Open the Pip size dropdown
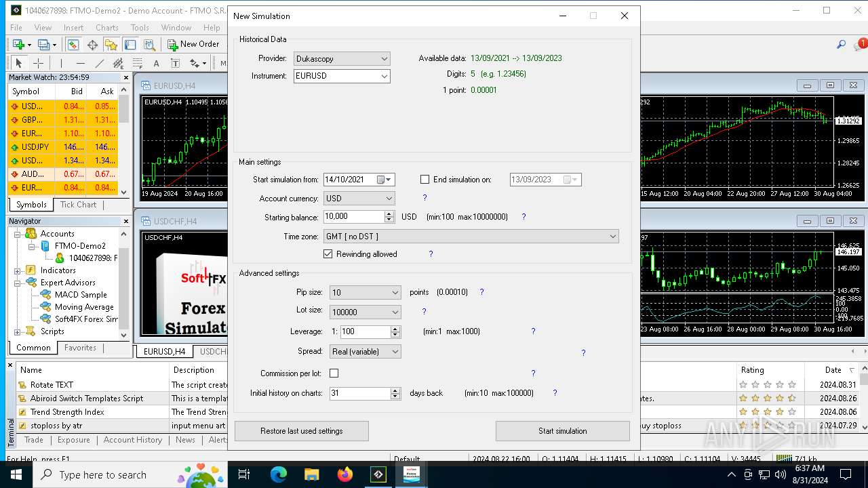The image size is (868, 488). (365, 292)
